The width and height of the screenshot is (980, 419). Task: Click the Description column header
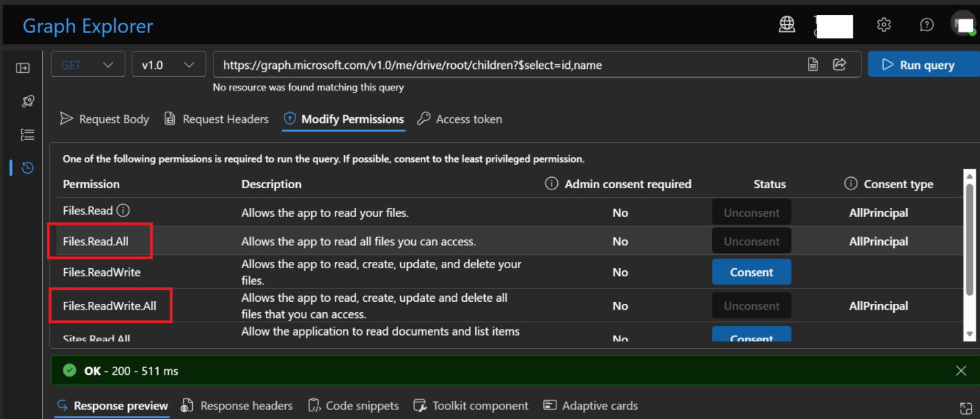tap(271, 184)
